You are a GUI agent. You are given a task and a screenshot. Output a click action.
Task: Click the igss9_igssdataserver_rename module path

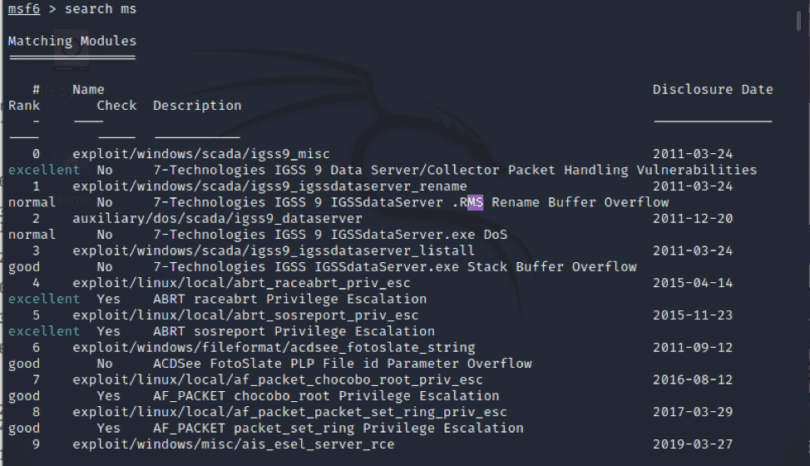click(270, 186)
